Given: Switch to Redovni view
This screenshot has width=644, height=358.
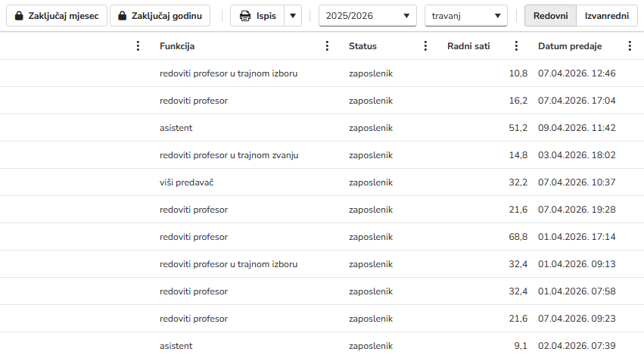Looking at the screenshot, I should click(550, 16).
